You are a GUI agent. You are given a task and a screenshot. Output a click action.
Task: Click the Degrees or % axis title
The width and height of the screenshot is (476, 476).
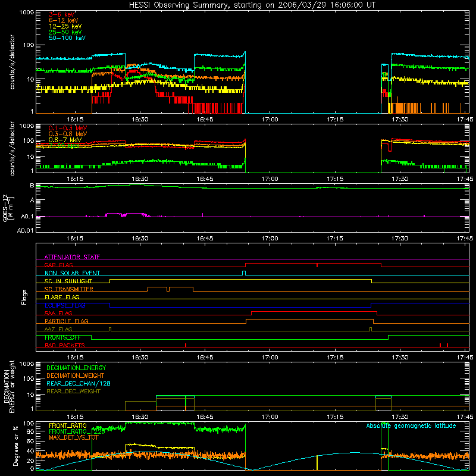coord(15,446)
